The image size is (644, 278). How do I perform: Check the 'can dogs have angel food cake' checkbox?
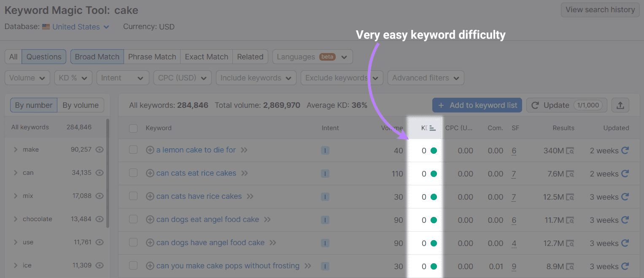133,242
